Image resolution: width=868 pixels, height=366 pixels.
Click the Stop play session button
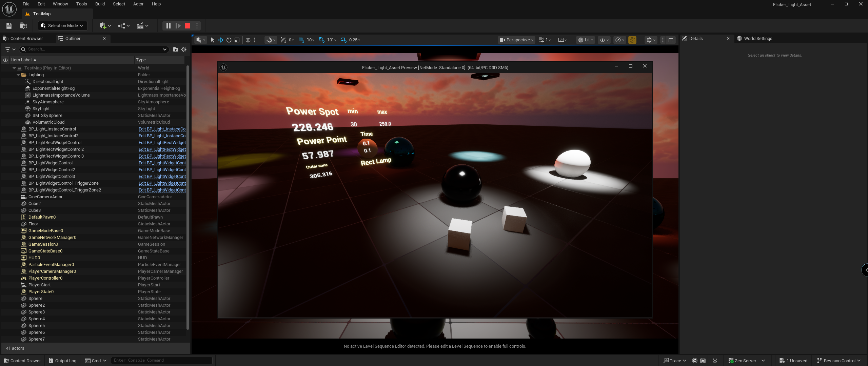coord(188,26)
